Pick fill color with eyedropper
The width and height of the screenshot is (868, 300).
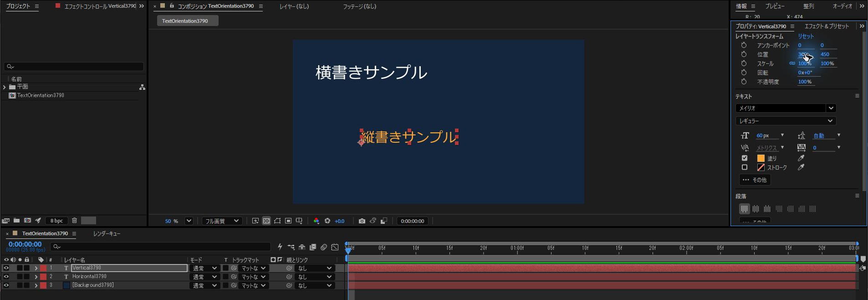(801, 158)
